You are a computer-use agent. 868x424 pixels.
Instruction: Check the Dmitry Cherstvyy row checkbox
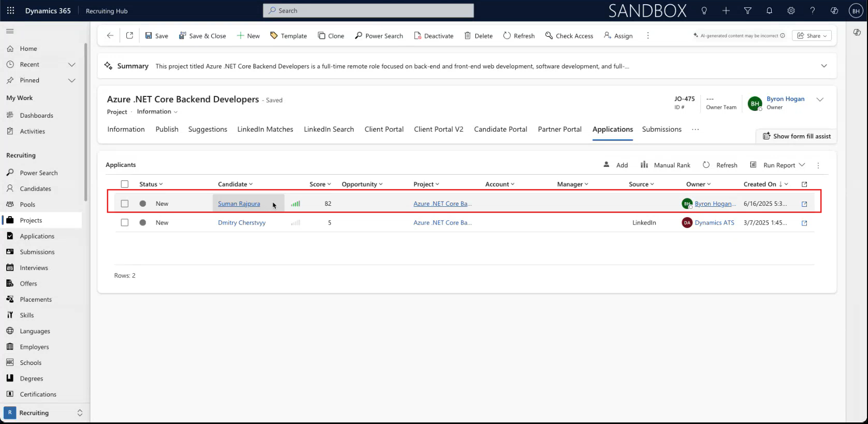click(125, 222)
